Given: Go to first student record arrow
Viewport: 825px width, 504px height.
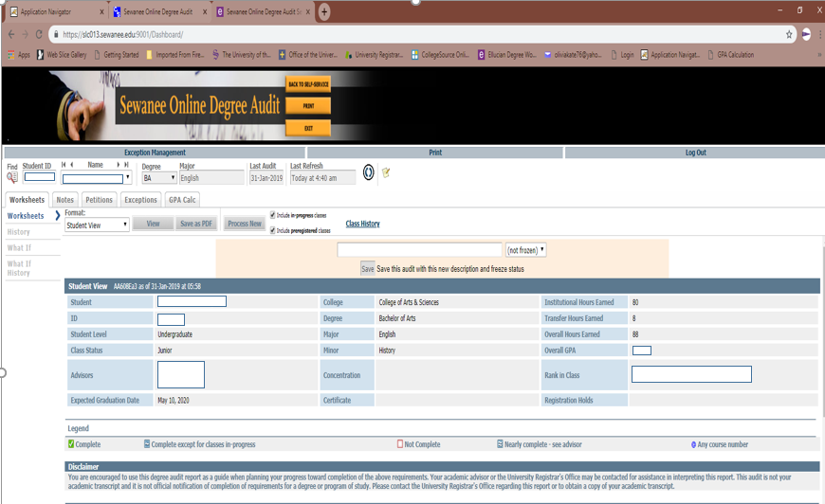Looking at the screenshot, I should coord(64,165).
